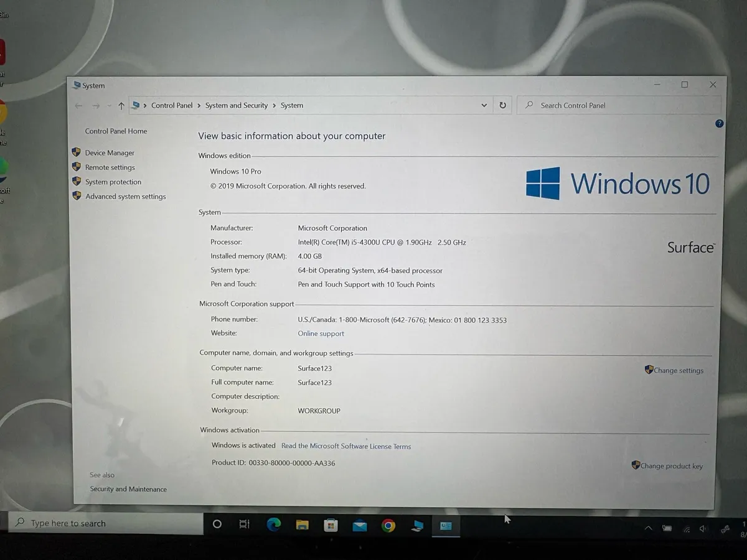Click the WORKGROUP value text

319,411
